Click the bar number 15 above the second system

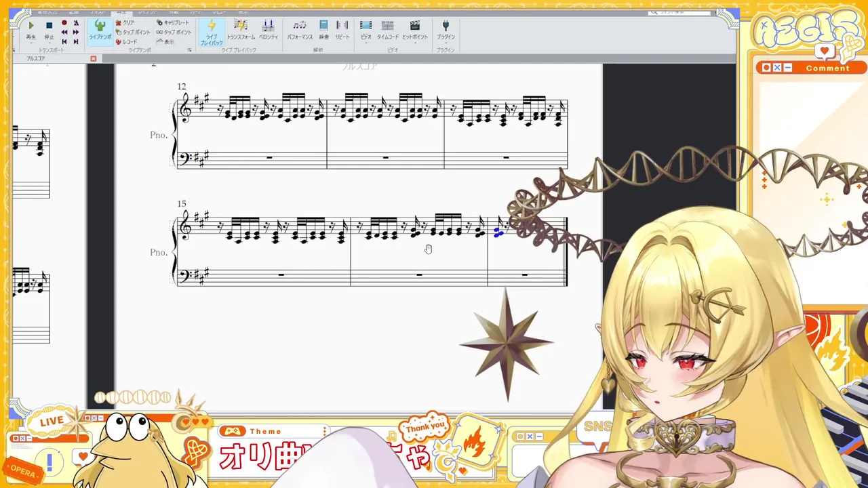coord(181,204)
